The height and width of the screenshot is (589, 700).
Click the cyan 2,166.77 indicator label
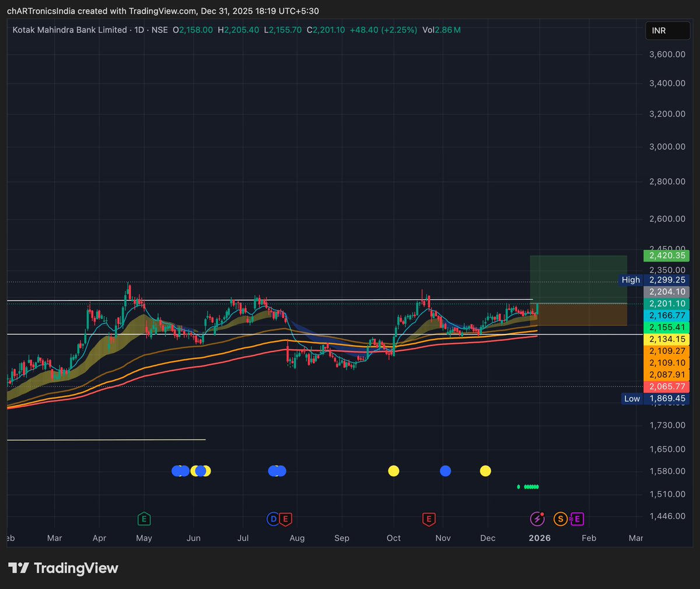666,315
